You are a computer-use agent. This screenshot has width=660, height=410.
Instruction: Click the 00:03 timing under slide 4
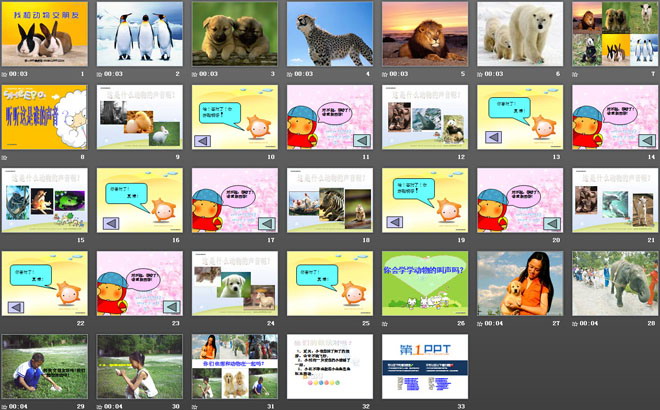click(303, 74)
